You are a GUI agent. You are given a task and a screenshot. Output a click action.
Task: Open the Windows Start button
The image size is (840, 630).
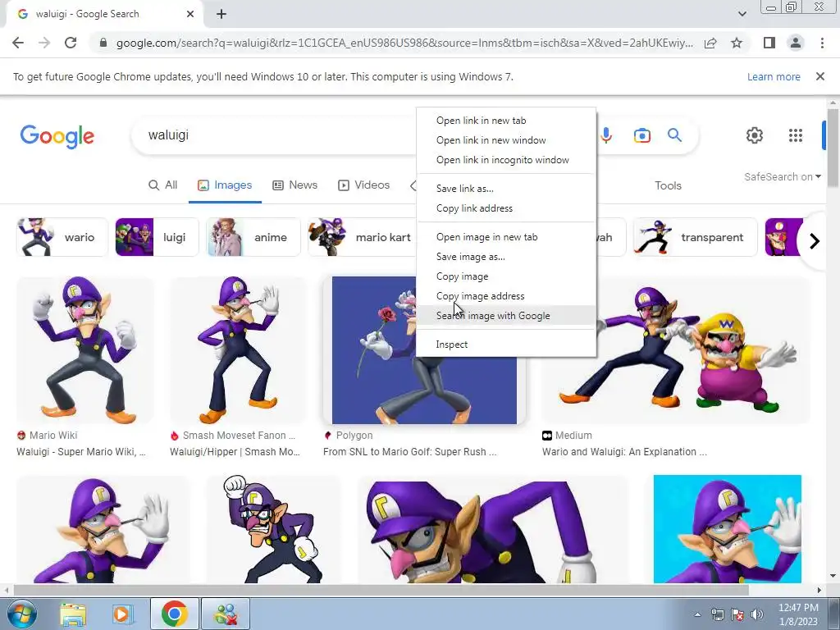pos(21,614)
